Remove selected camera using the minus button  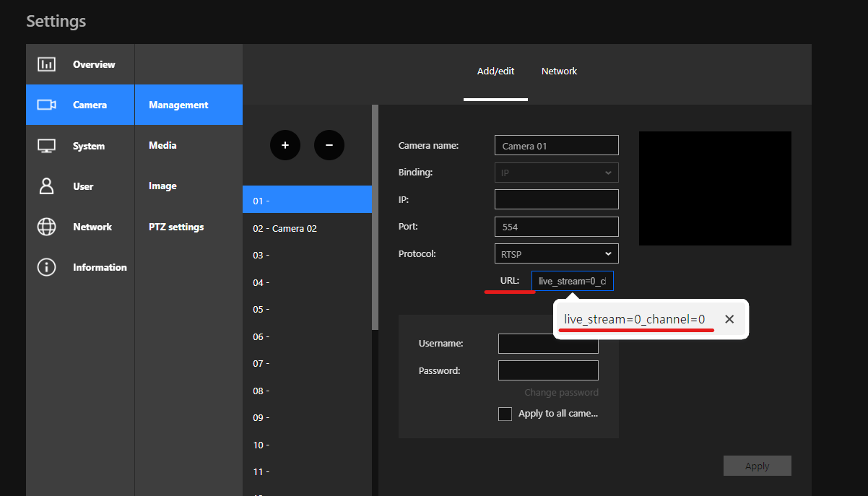coord(329,145)
